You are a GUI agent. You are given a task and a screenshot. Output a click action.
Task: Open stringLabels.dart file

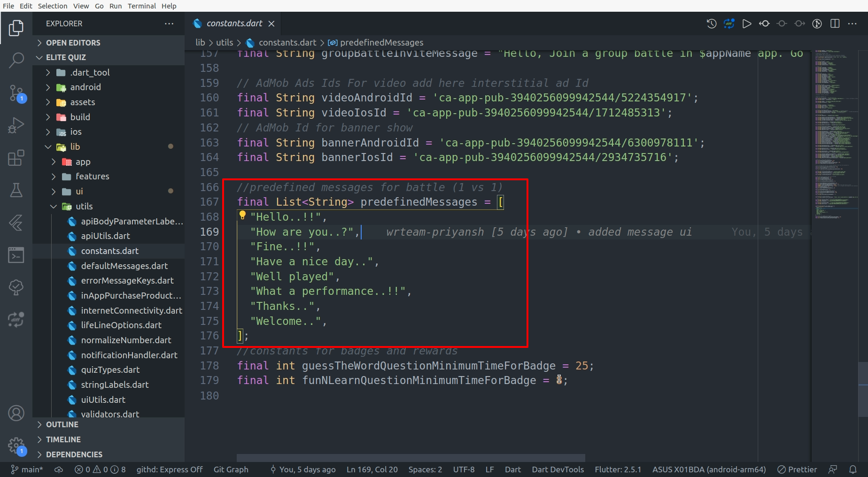click(x=115, y=385)
